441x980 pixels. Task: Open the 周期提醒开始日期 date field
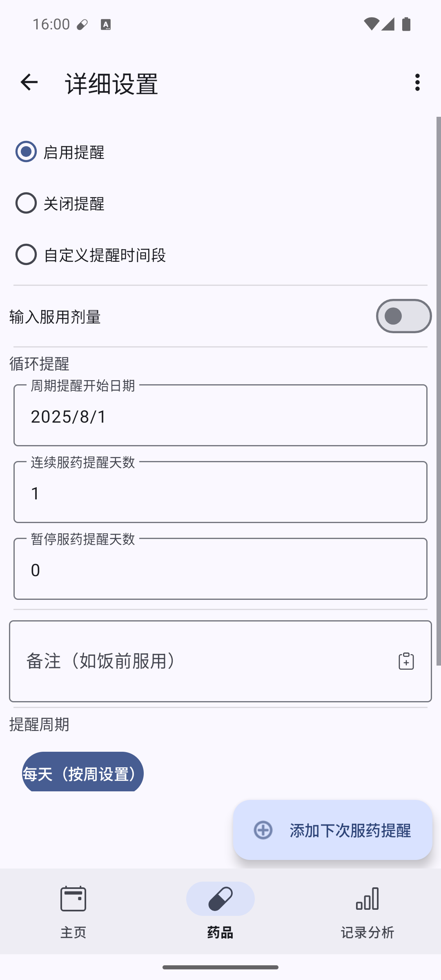pyautogui.click(x=220, y=416)
